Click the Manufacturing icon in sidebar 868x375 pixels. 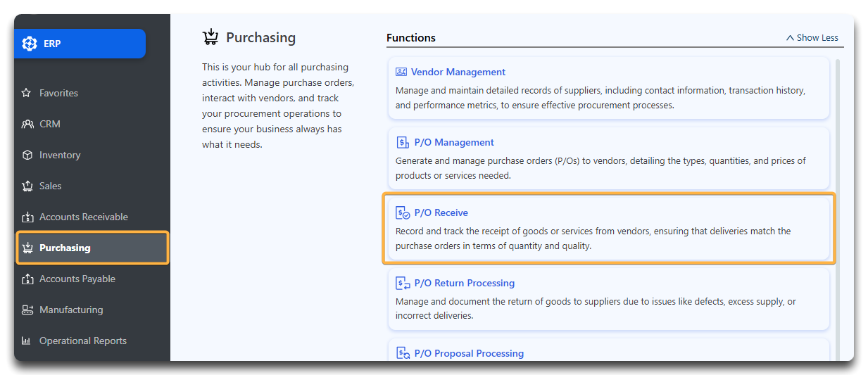coord(27,310)
